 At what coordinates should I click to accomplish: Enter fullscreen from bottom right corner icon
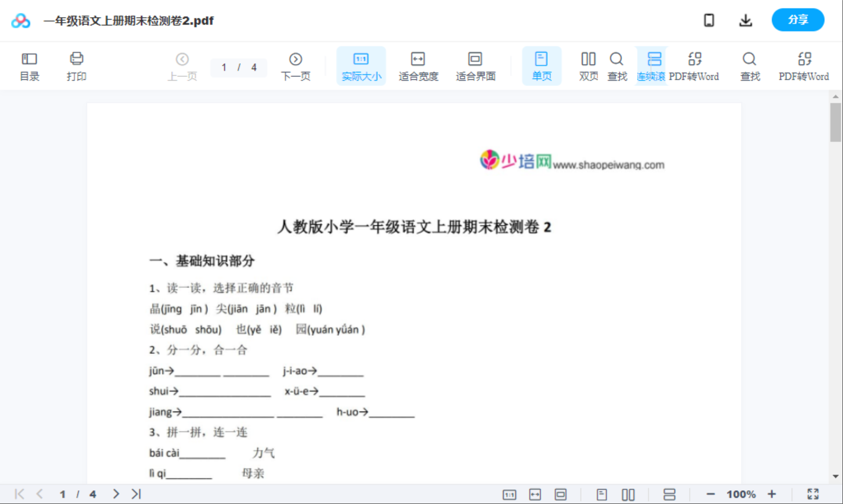[x=813, y=494]
